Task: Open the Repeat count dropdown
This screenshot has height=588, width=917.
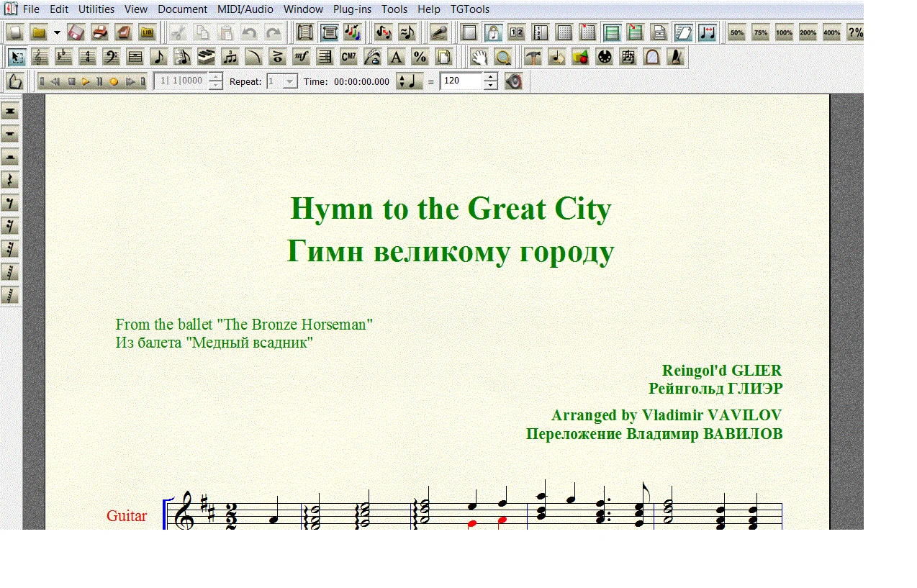Action: coord(290,81)
